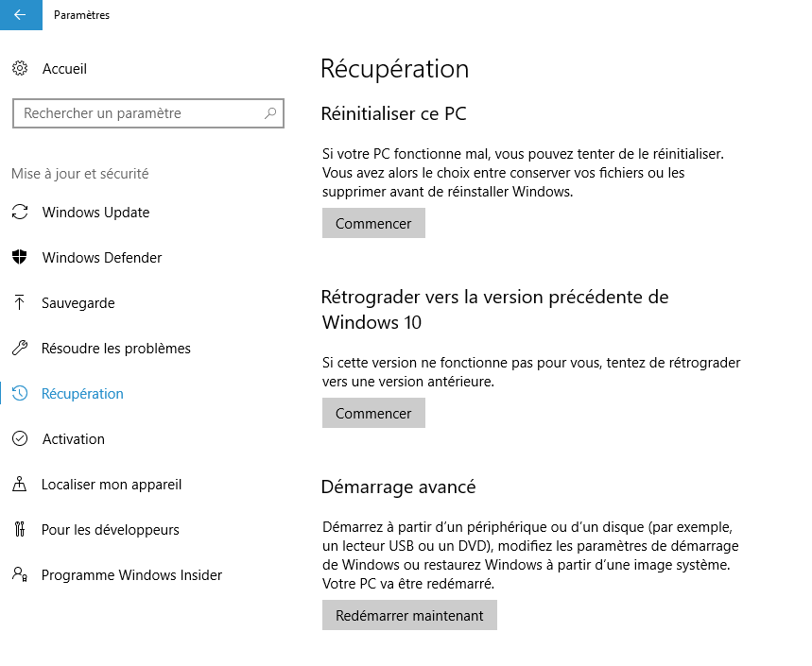This screenshot has height=666, width=812.
Task: Open the Windows Update section
Action: click(95, 213)
